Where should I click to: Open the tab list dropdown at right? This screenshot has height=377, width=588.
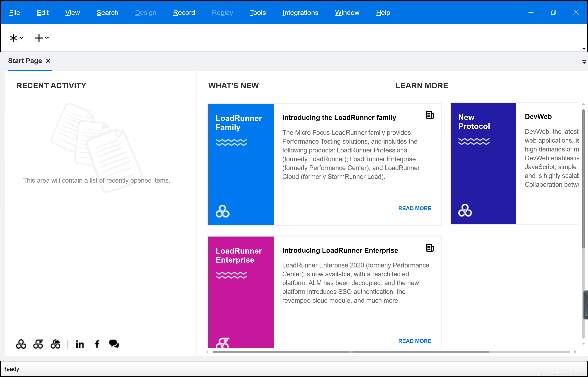click(584, 62)
